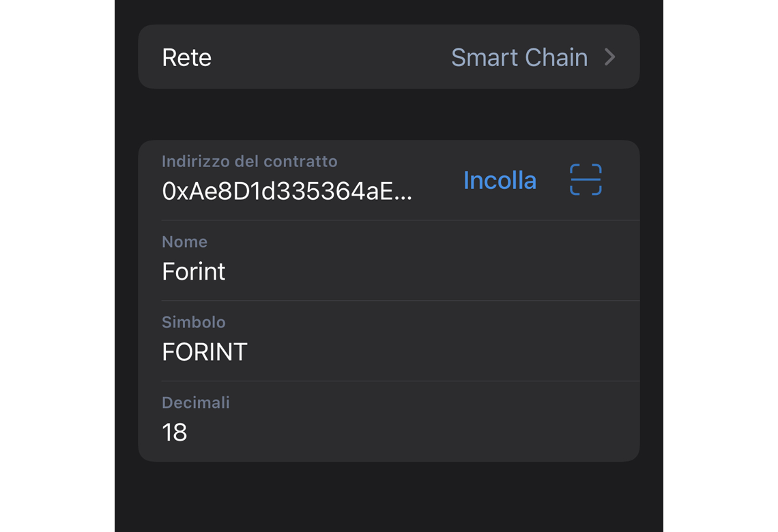This screenshot has height=532, width=778.
Task: Tap the Decimali label
Action: [195, 402]
